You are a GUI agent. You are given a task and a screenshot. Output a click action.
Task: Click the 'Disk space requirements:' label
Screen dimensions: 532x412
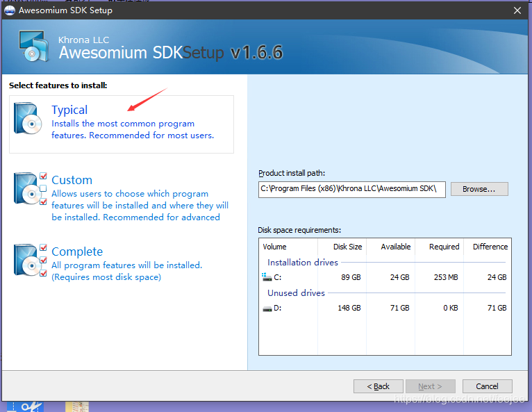[299, 230]
